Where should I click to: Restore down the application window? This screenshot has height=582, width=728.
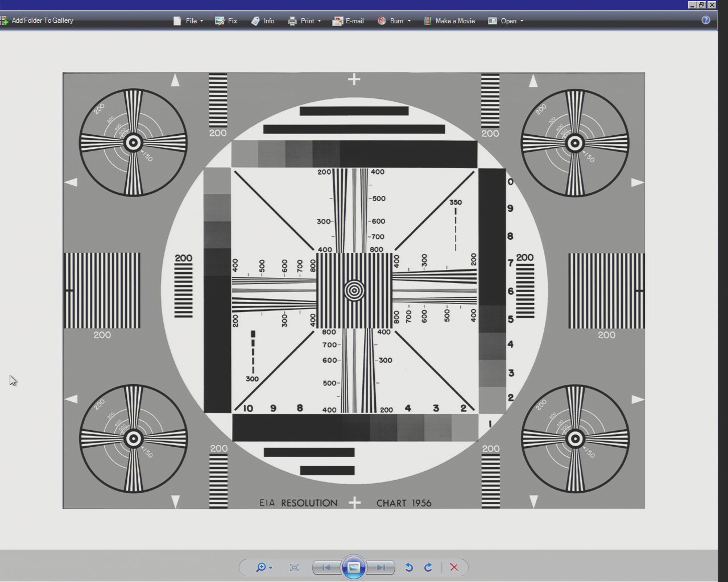pos(702,5)
